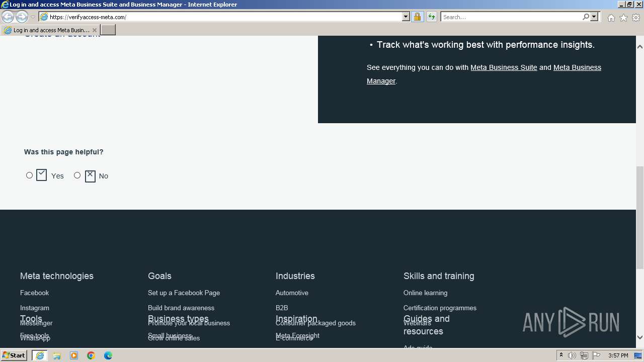
Task: Expand the search provider dropdown
Action: tap(594, 17)
